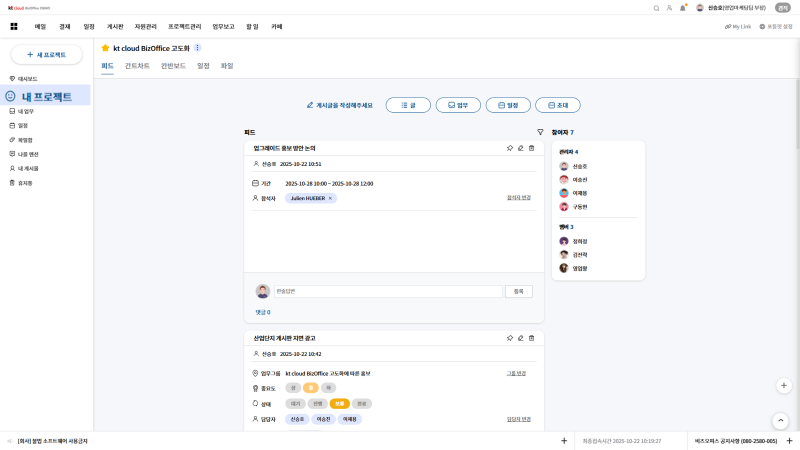Click the search magnifier icon in header
Viewport: 800px width, 450px height.
(656, 8)
